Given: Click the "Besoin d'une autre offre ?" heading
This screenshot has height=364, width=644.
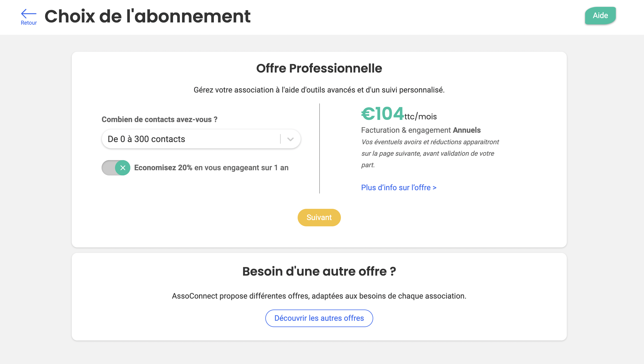Looking at the screenshot, I should [x=319, y=271].
